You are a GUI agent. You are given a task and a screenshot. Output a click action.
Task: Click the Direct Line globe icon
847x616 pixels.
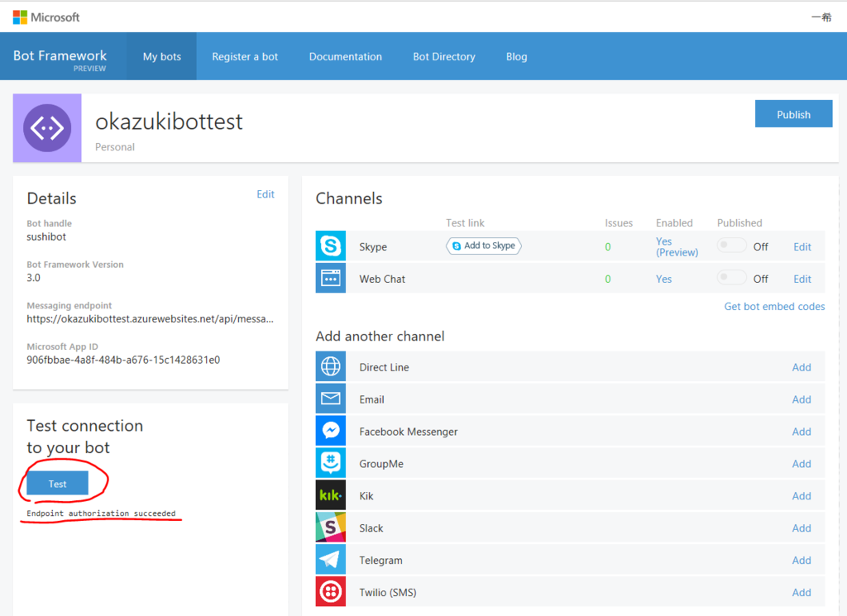(x=331, y=366)
